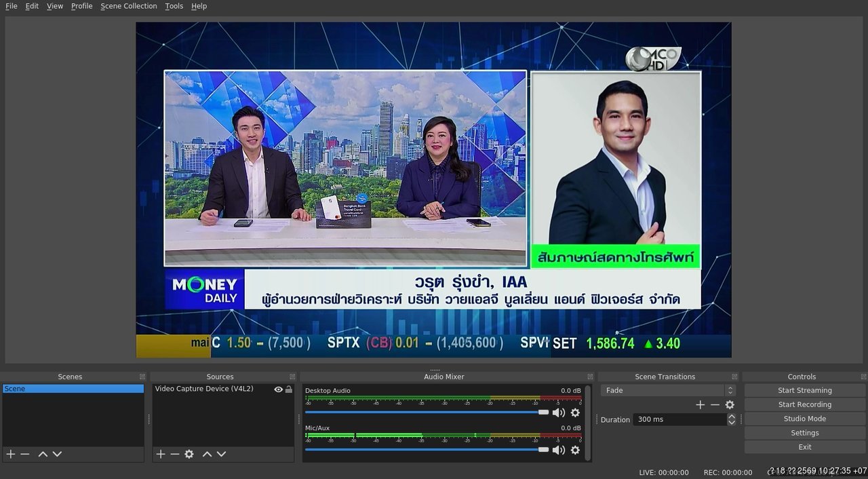Image resolution: width=868 pixels, height=479 pixels.
Task: Open the Tools menu
Action: coord(174,6)
